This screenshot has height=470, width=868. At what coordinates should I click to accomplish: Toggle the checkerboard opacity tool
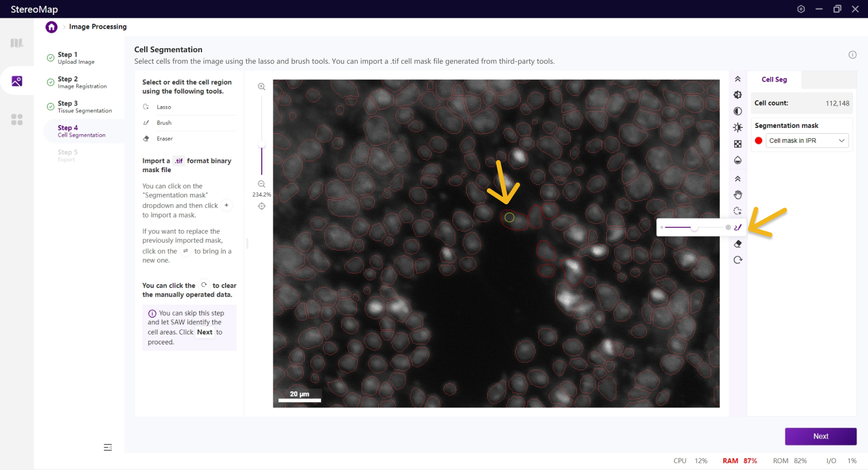click(738, 144)
